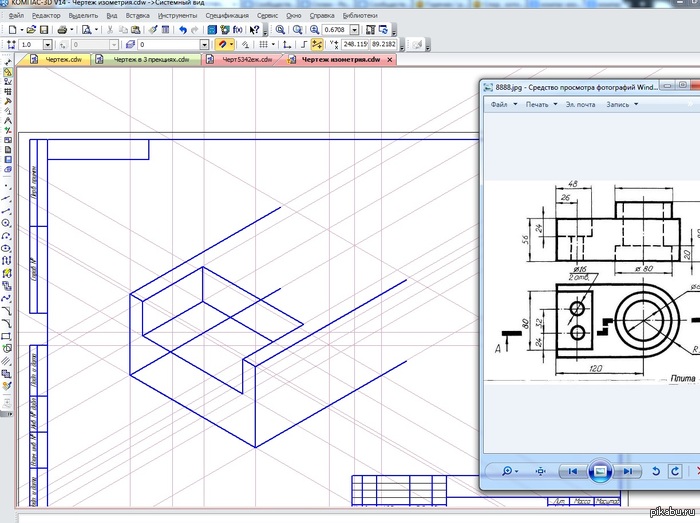Rotate image clockwise in photo viewer
This screenshot has width=700, height=523.
click(x=676, y=471)
